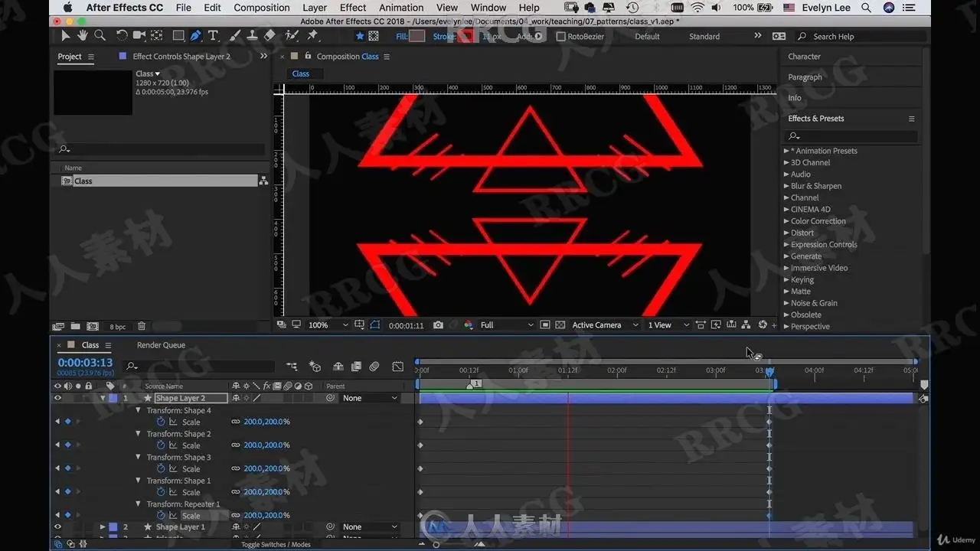Select the Unified Camera tool
The width and height of the screenshot is (980, 551).
139,36
